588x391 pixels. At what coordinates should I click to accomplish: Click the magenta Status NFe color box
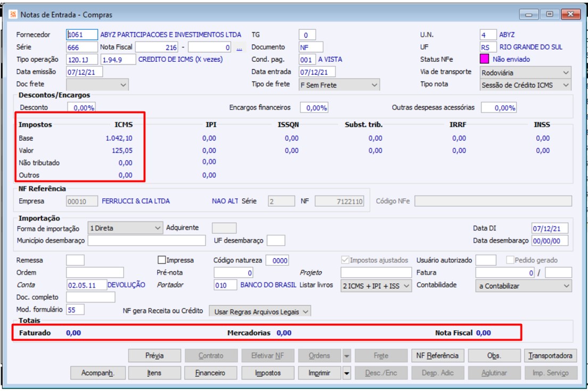click(x=485, y=59)
